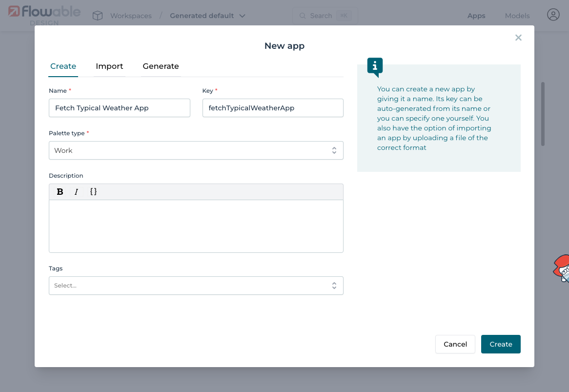Image resolution: width=569 pixels, height=392 pixels.
Task: Open the Apps menu item
Action: [x=476, y=15]
